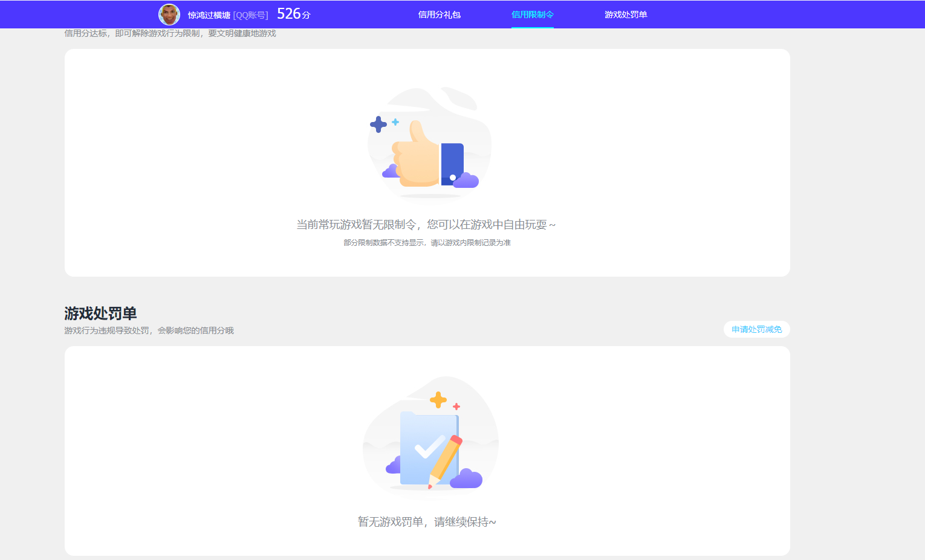925x560 pixels.
Task: Click the user avatar picture
Action: (x=169, y=14)
